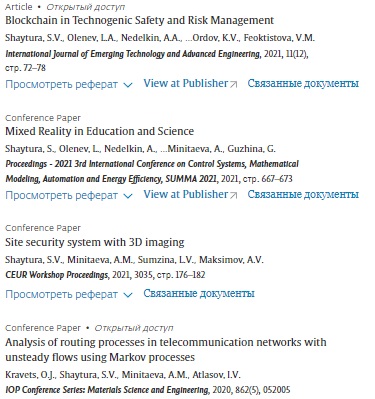Expand abstract chevron for Mixed Reality paper
The width and height of the screenshot is (375, 399).
click(128, 196)
